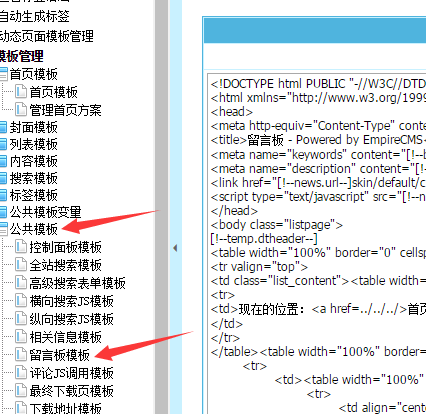426x414 pixels.
Task: Open 横向搜索JS模板 in the tree
Action: [71, 301]
